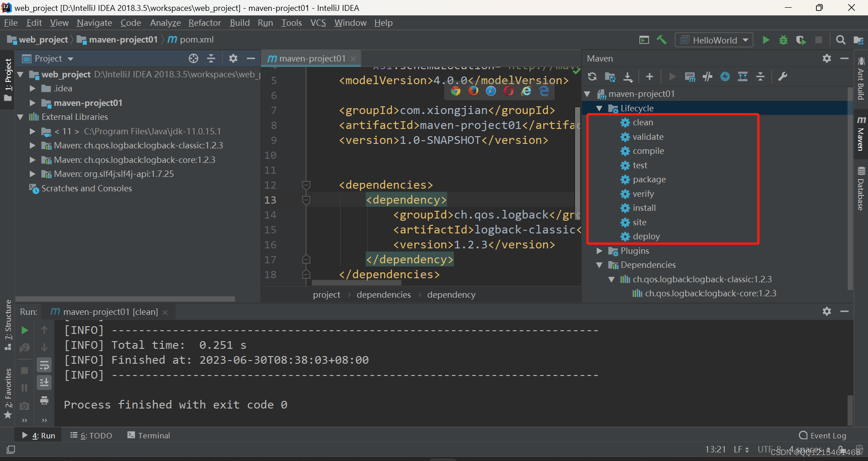
Task: Show Maven dependencies diagram icon
Action: pos(743,77)
